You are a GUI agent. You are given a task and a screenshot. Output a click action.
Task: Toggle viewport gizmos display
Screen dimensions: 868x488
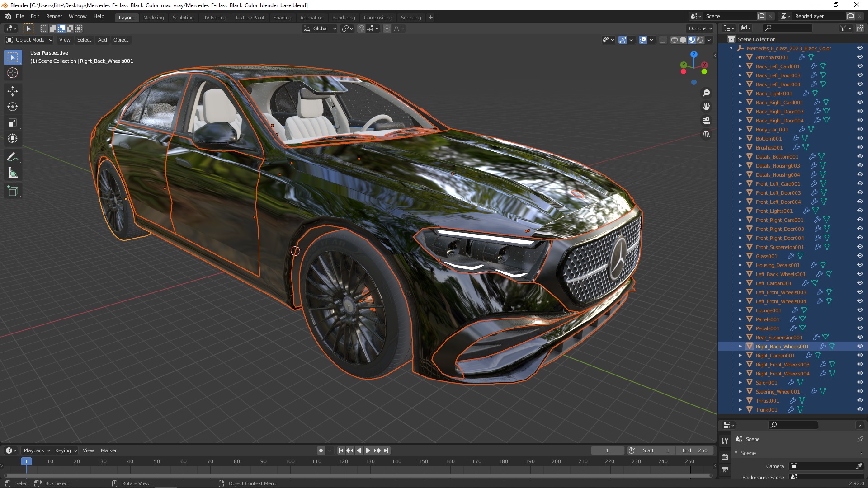pyautogui.click(x=623, y=40)
